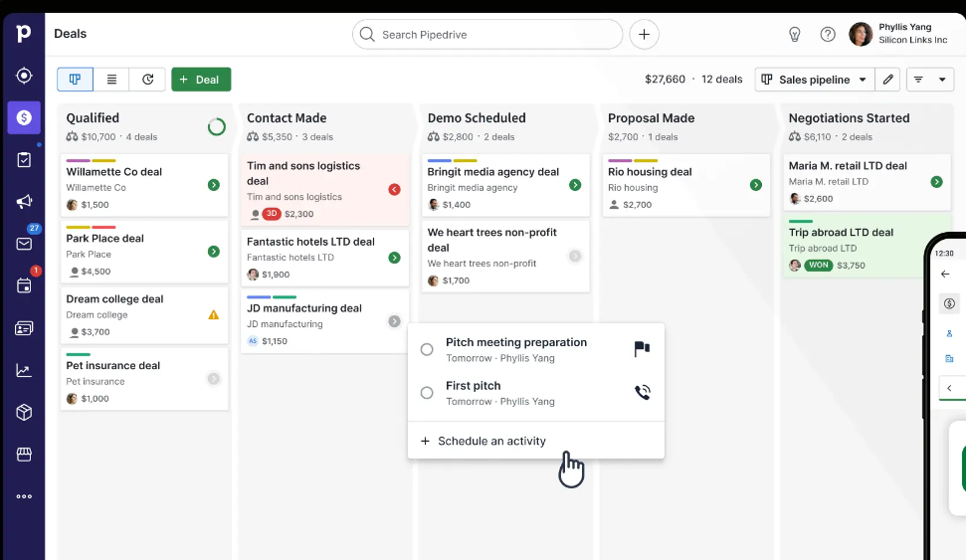
Task: Click the Park Place company name
Action: [89, 254]
